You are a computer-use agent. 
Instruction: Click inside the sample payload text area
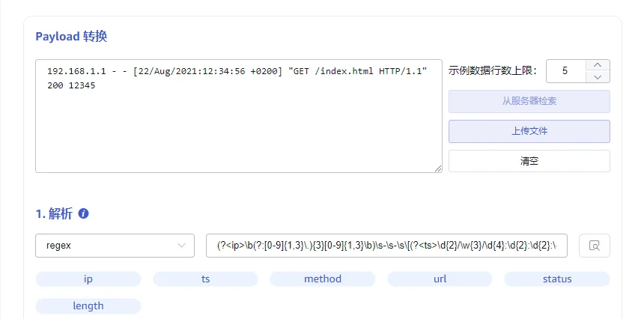pos(239,116)
